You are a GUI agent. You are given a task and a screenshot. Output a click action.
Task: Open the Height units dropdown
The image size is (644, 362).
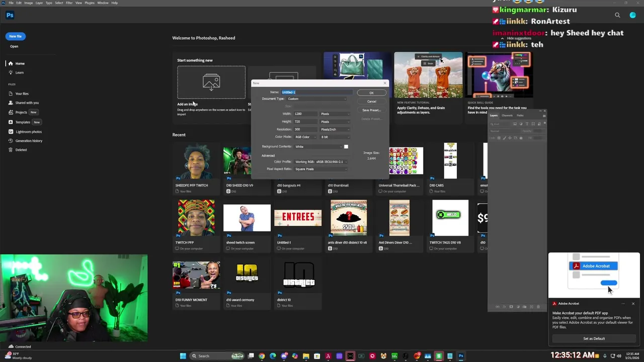pyautogui.click(x=335, y=122)
